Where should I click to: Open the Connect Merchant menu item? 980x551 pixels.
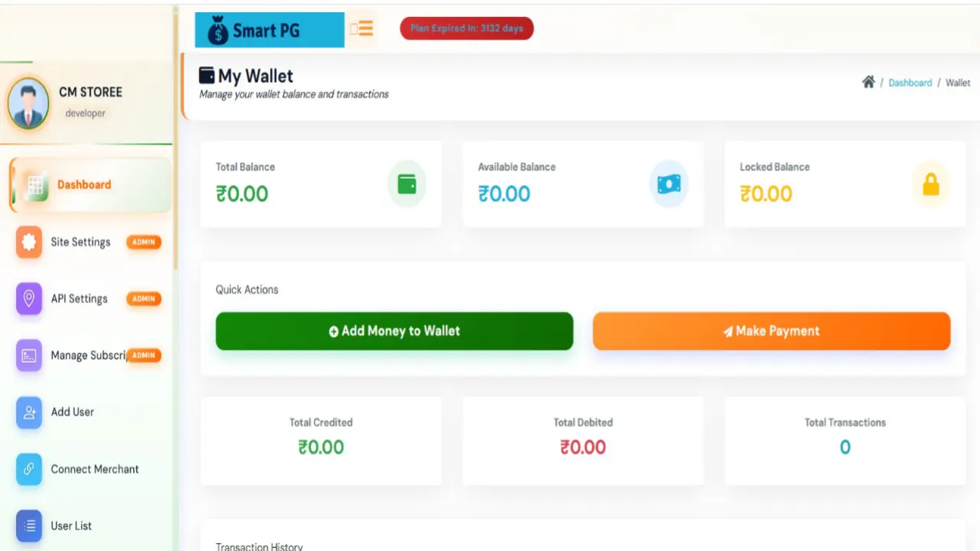(x=95, y=469)
